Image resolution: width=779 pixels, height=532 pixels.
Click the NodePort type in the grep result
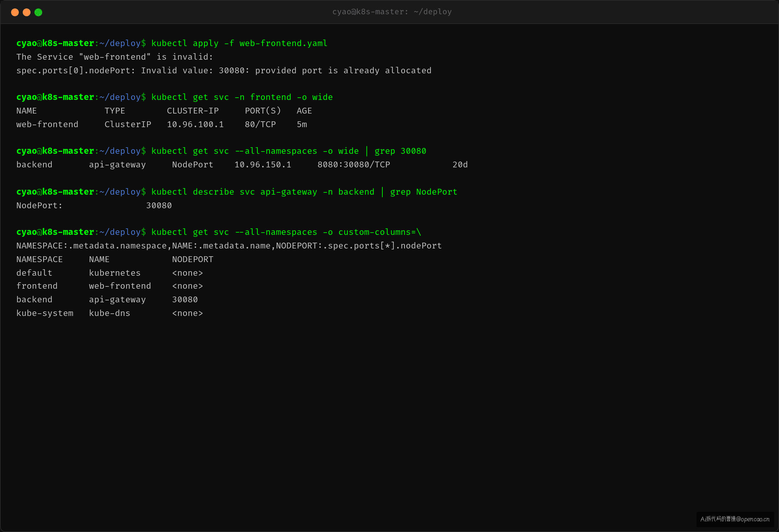point(193,165)
